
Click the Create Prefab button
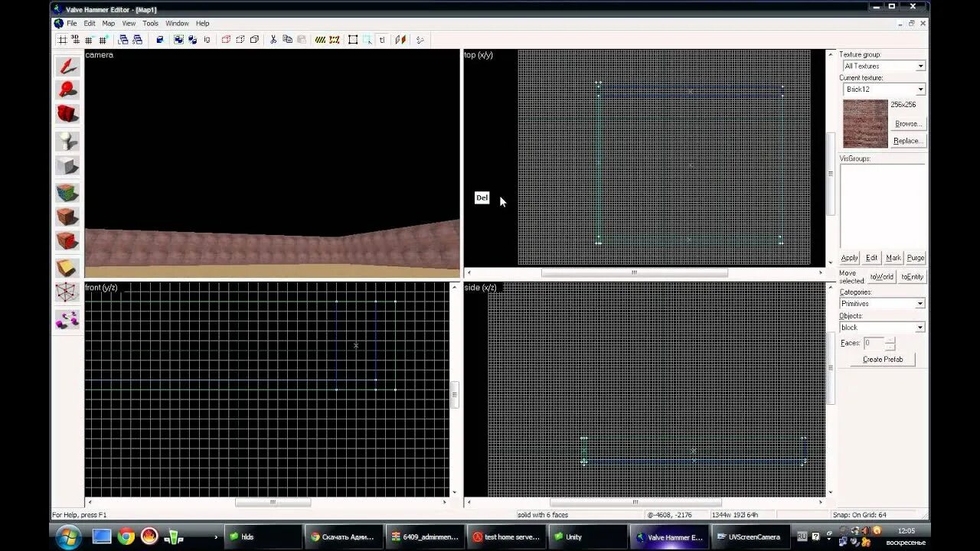883,359
